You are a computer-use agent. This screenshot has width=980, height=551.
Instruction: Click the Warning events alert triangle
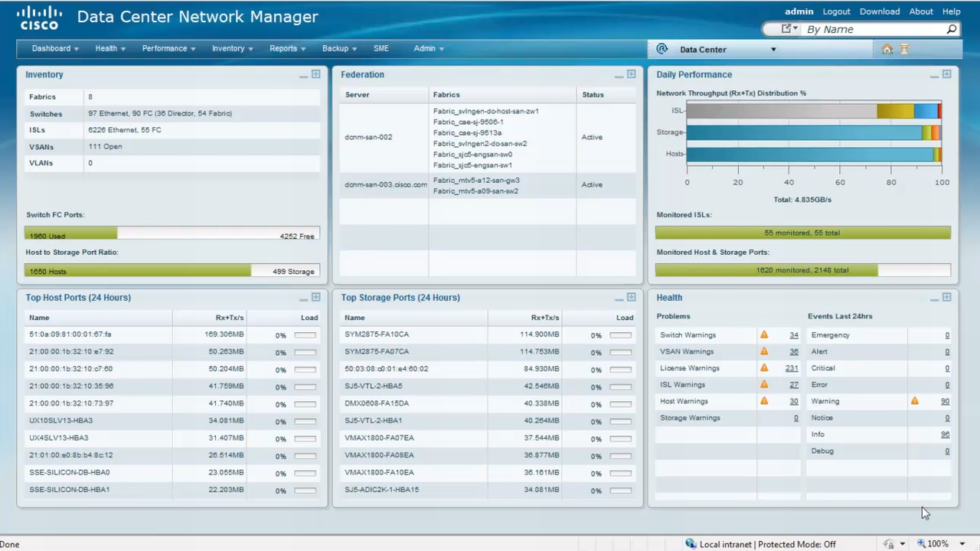914,400
